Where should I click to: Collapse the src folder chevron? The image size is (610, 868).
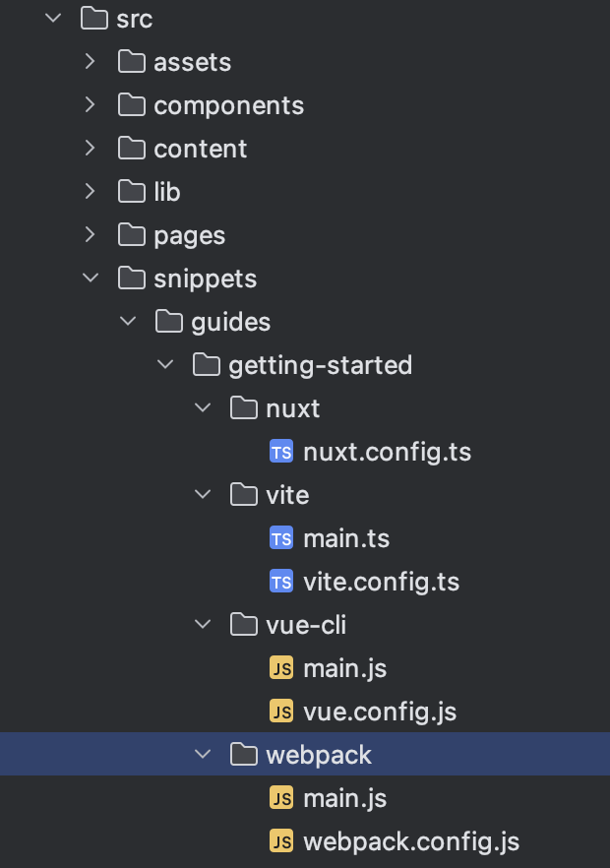click(52, 19)
